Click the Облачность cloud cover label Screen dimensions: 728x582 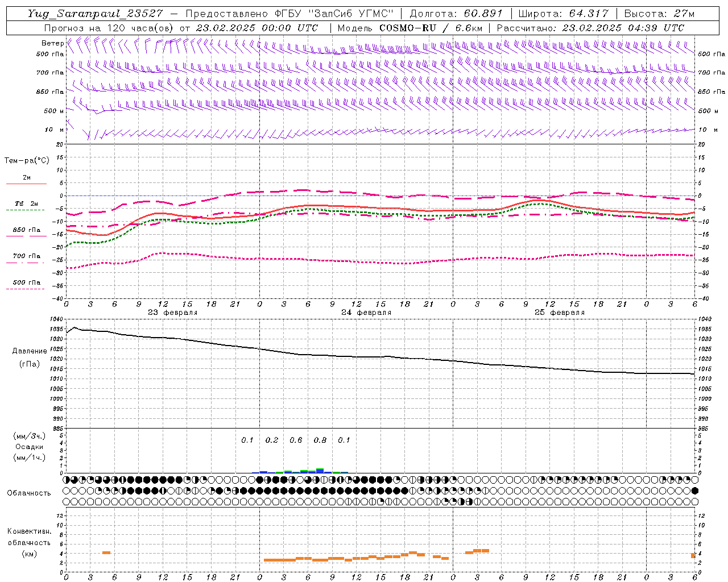coord(29,493)
